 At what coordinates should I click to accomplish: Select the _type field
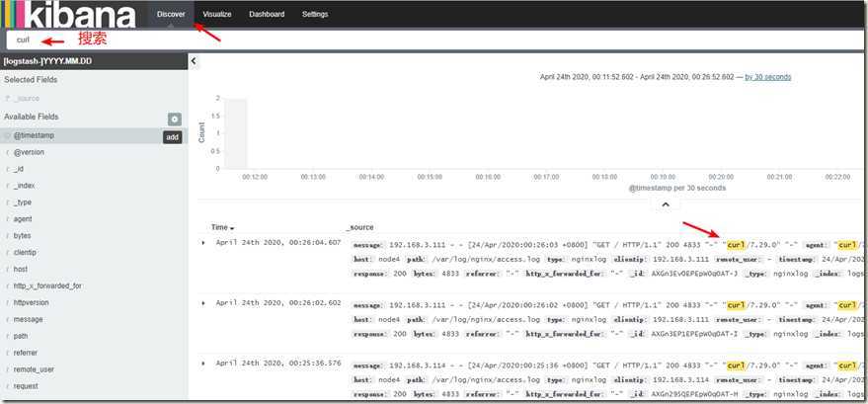tap(22, 202)
